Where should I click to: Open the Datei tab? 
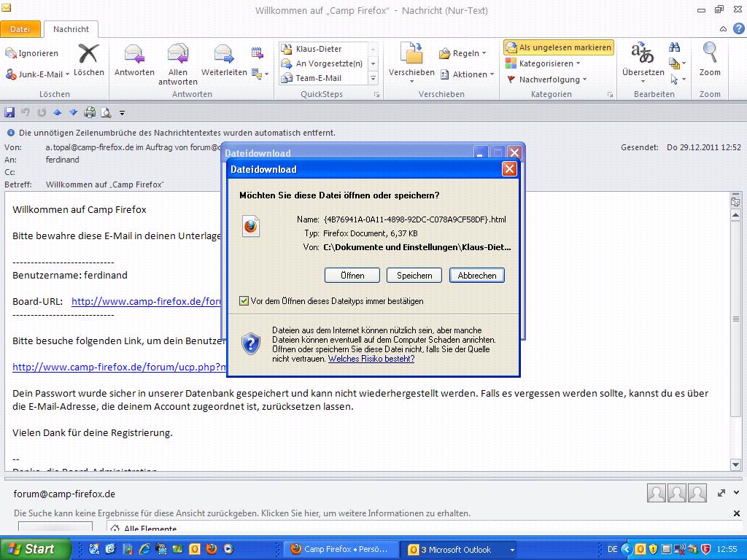tap(20, 29)
